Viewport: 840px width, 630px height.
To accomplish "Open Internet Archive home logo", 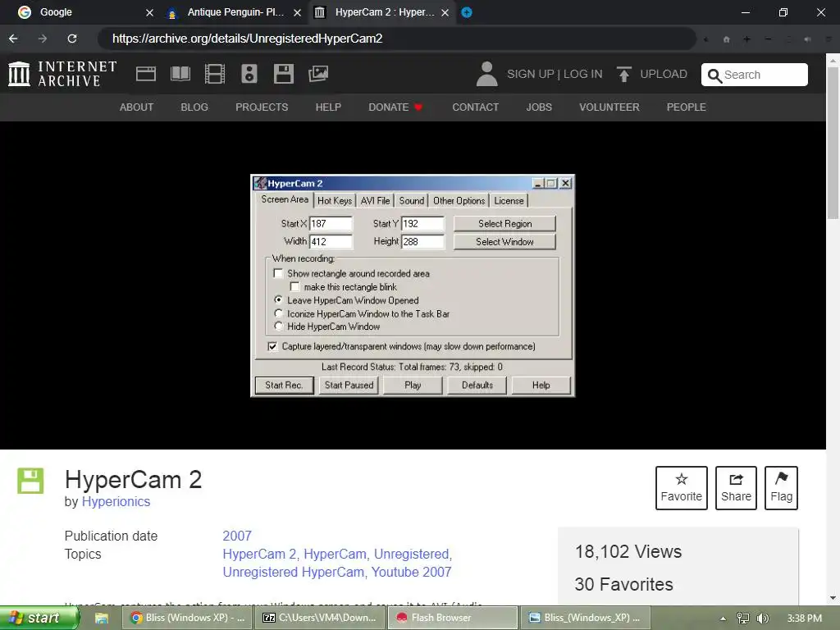I will (x=62, y=74).
